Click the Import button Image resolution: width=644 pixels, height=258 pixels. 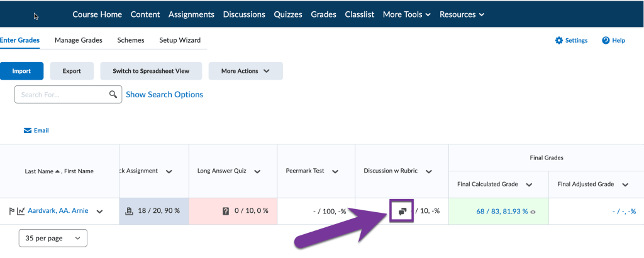coord(21,71)
